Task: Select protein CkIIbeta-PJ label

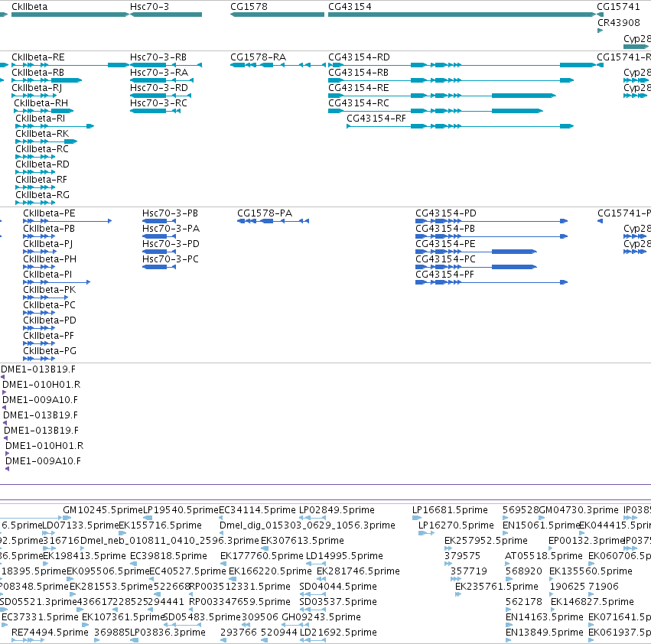Action: tap(48, 244)
